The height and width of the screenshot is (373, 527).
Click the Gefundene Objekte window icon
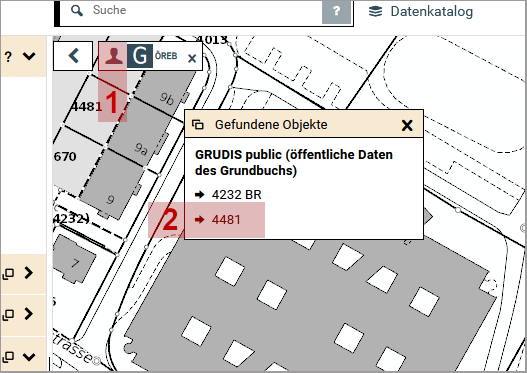(198, 125)
